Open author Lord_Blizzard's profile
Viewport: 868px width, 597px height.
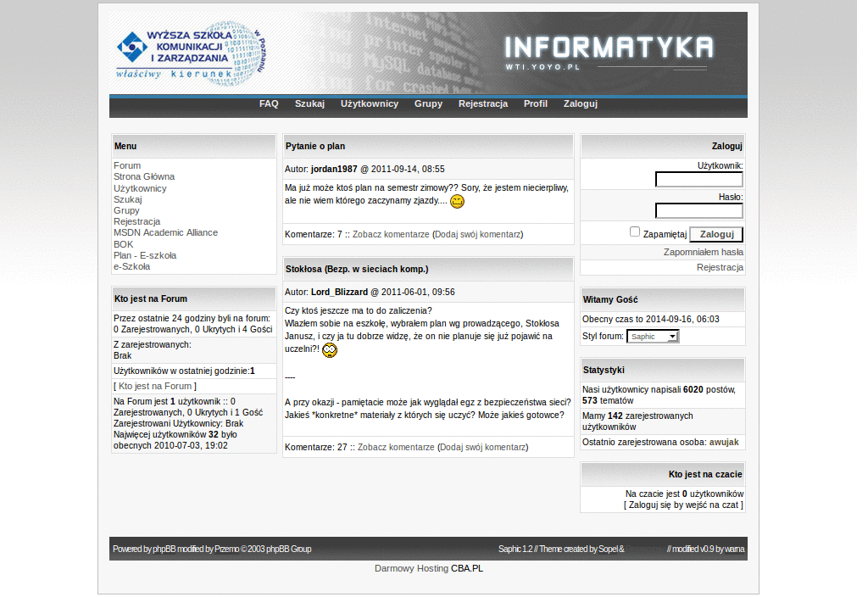click(x=339, y=292)
